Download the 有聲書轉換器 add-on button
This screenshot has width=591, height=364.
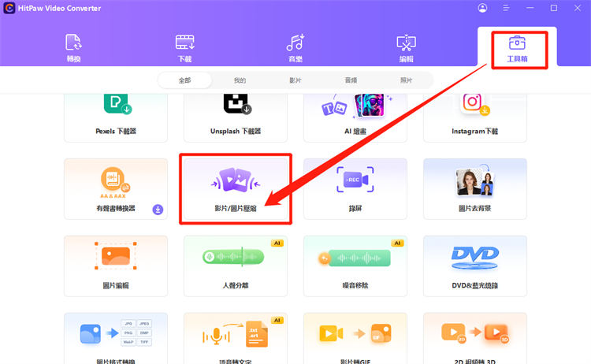pyautogui.click(x=158, y=210)
